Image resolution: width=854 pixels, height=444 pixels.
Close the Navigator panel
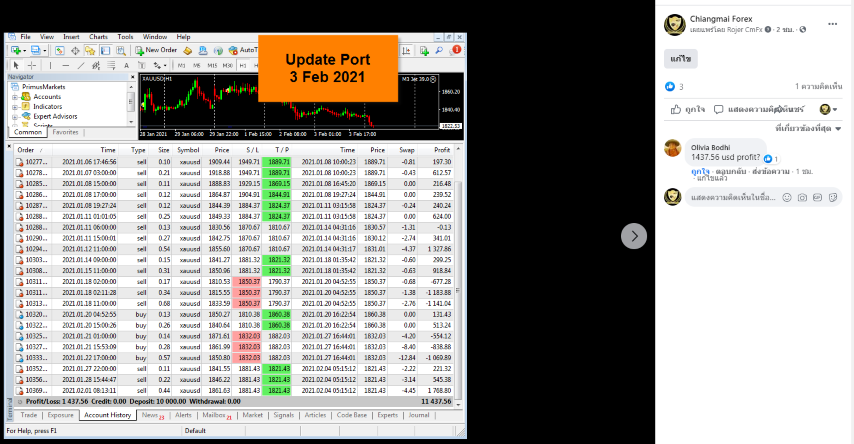(x=132, y=77)
